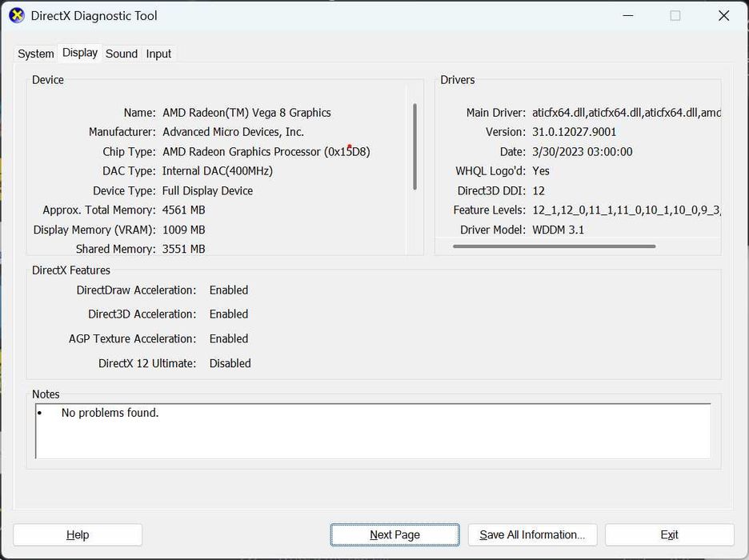
Task: Click the Feature Levels value list
Action: (627, 210)
